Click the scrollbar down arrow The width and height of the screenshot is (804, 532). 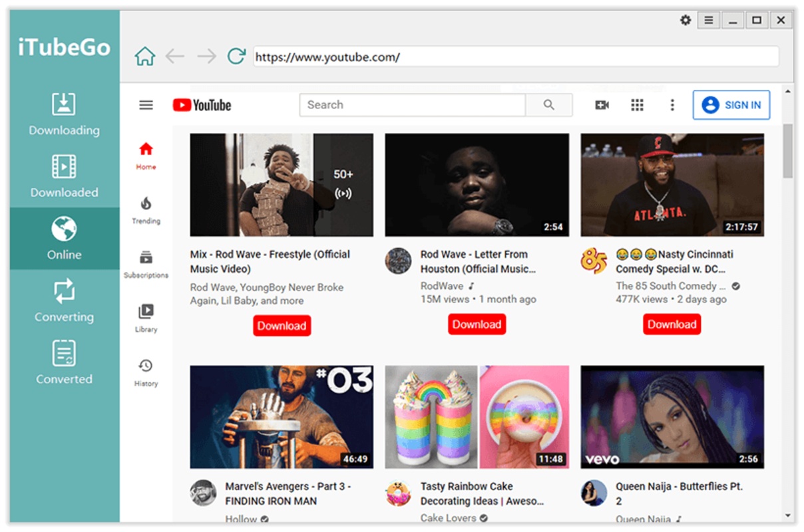click(788, 516)
